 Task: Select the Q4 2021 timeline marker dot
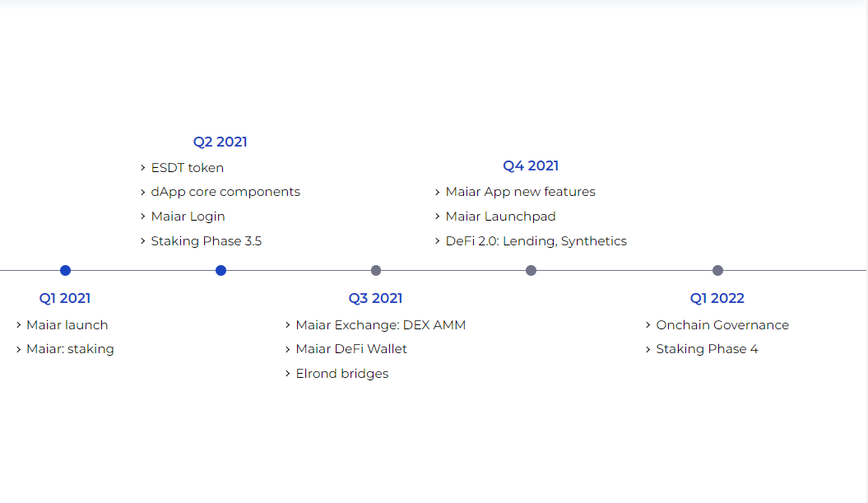pyautogui.click(x=531, y=270)
